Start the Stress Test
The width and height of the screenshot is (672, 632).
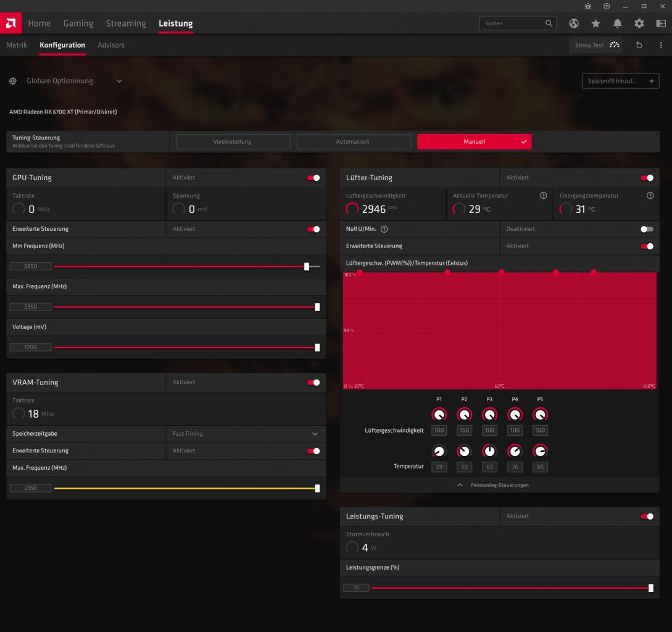(x=595, y=45)
